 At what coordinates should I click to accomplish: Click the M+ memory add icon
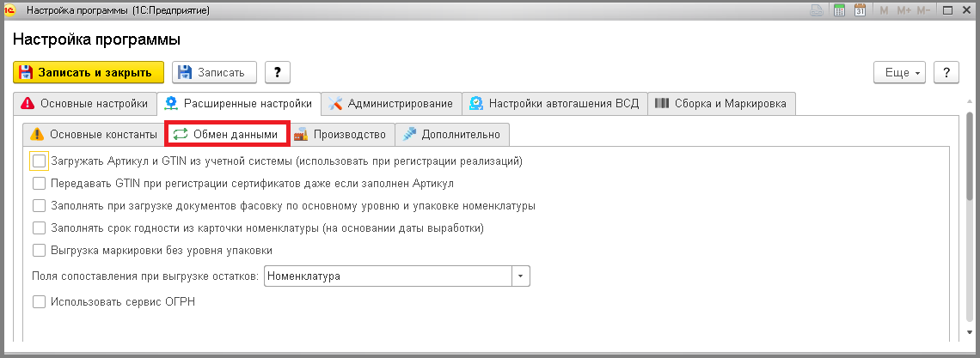pos(903,10)
